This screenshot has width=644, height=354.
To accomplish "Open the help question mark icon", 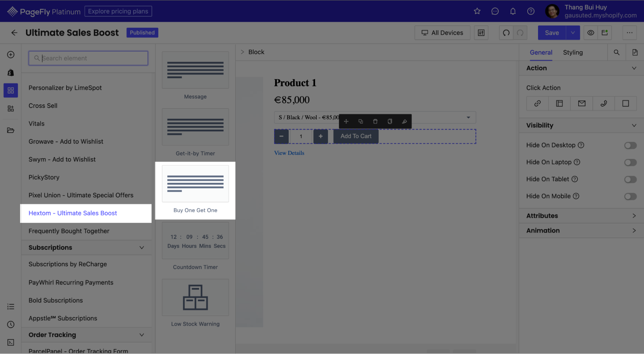I will (531, 11).
